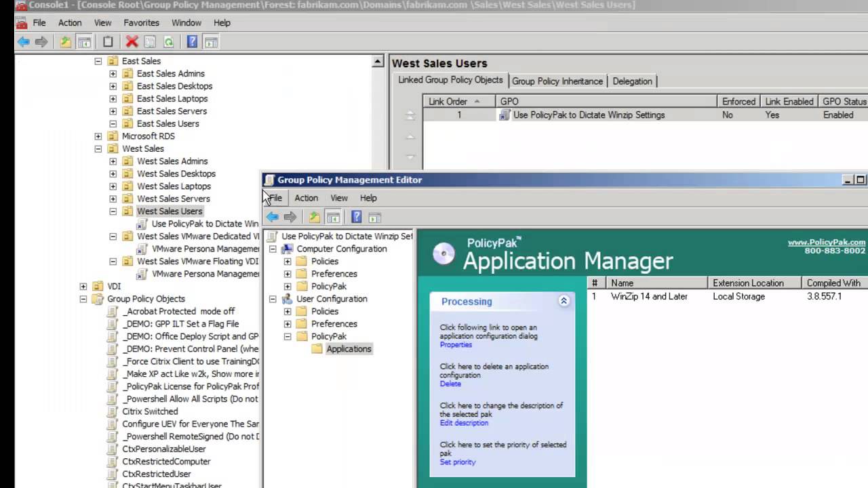Switch to the Group Policy Inheritance tab
Screen dimensions: 868x488
pyautogui.click(x=557, y=81)
